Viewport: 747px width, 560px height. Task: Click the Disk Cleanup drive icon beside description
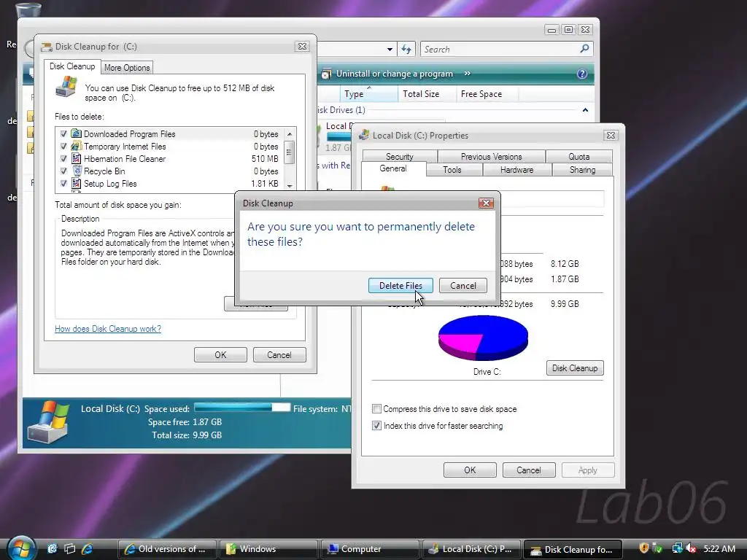(x=66, y=87)
